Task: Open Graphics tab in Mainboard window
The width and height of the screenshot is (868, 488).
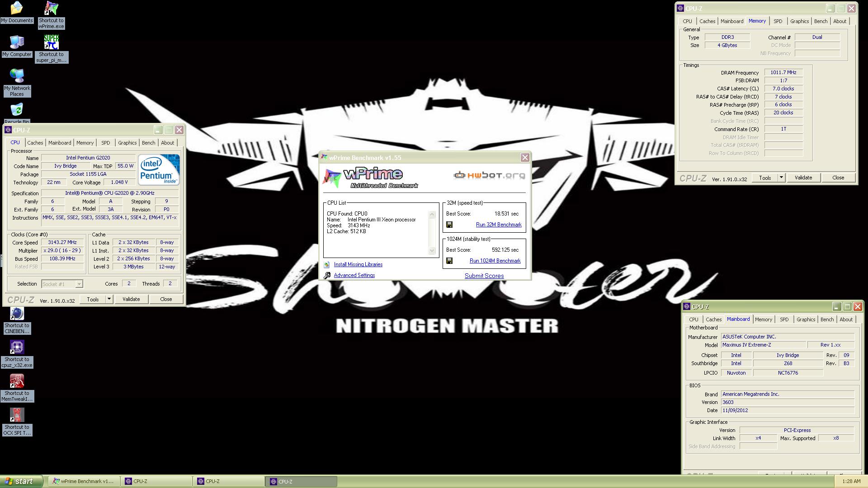Action: pyautogui.click(x=806, y=319)
